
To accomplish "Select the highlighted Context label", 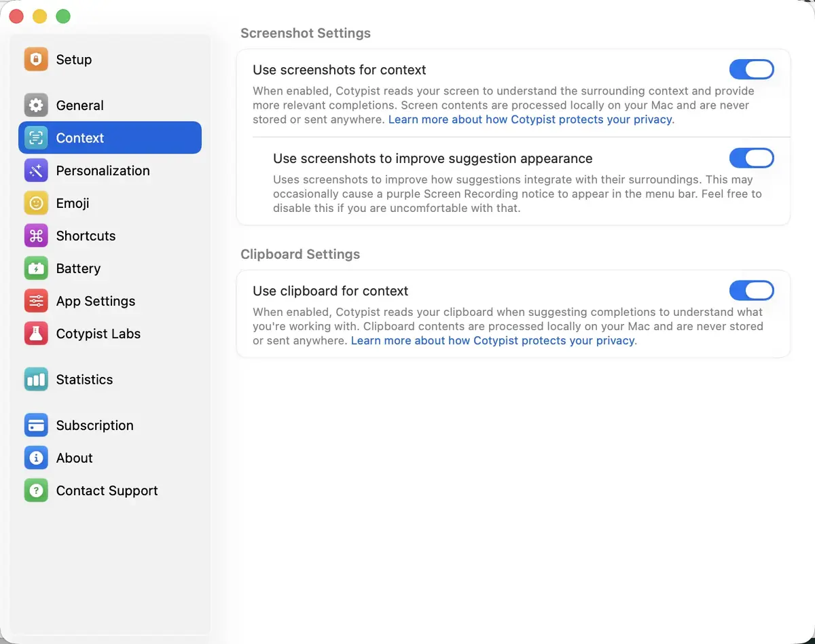I will point(80,138).
